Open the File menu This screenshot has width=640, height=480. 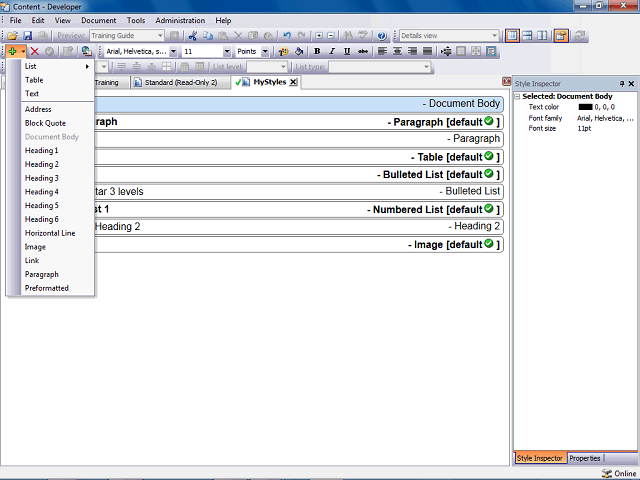[16, 20]
